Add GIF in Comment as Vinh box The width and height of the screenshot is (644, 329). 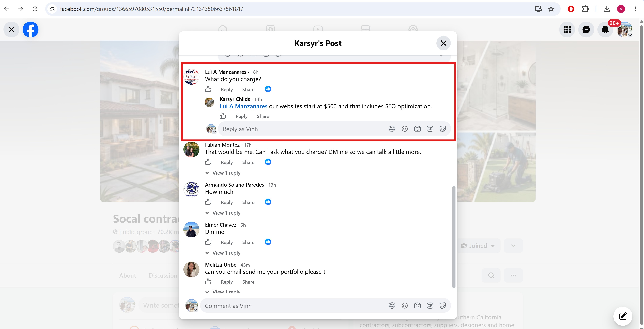[430, 306]
